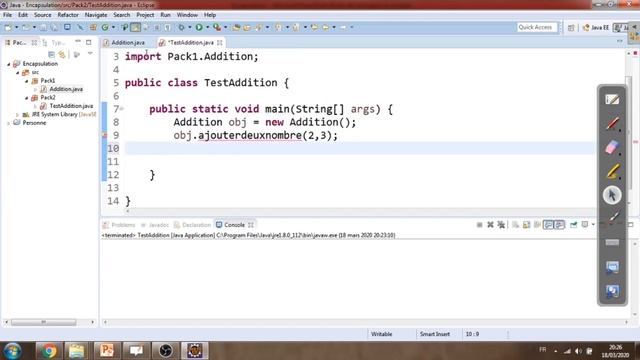Collapse the Encapsulation project node
The height and width of the screenshot is (360, 640).
coord(9,64)
